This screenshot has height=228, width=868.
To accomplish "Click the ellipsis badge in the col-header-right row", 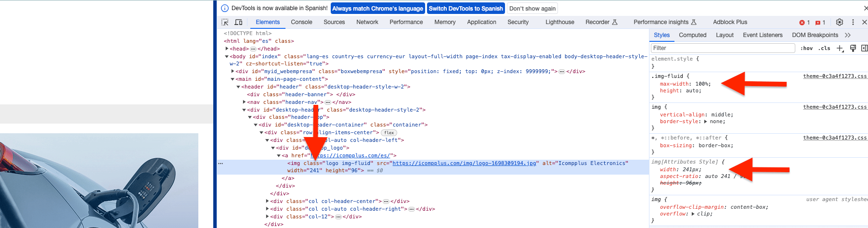I will click(412, 209).
